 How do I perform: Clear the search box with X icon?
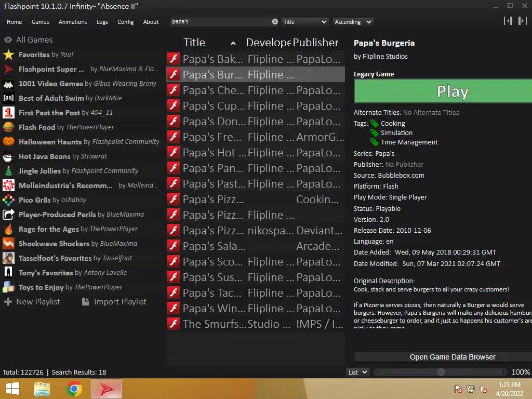tap(275, 22)
